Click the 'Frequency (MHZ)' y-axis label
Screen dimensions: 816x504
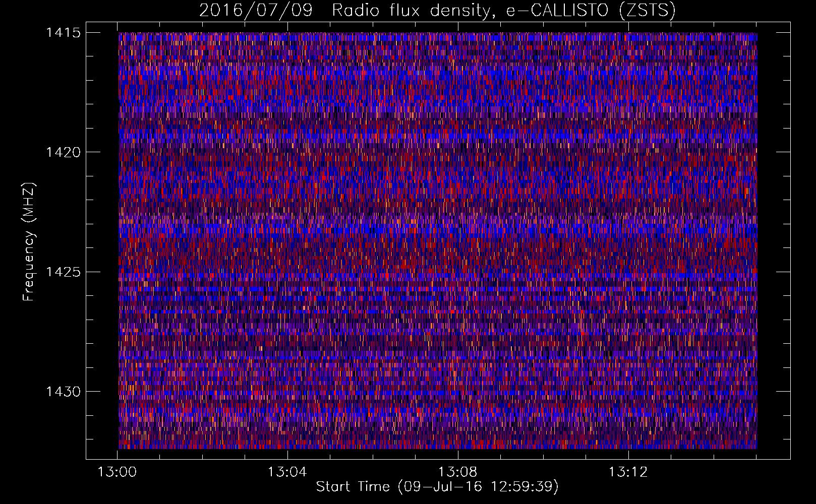[29, 242]
